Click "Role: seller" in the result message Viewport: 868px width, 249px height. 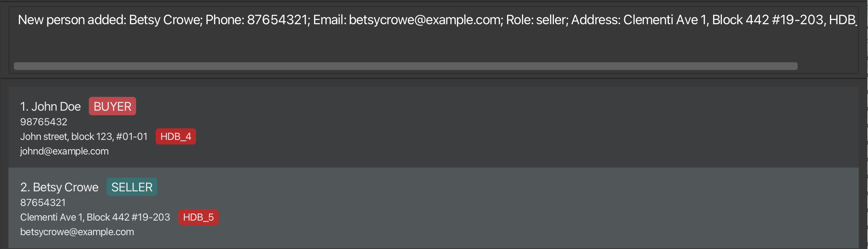(x=537, y=20)
